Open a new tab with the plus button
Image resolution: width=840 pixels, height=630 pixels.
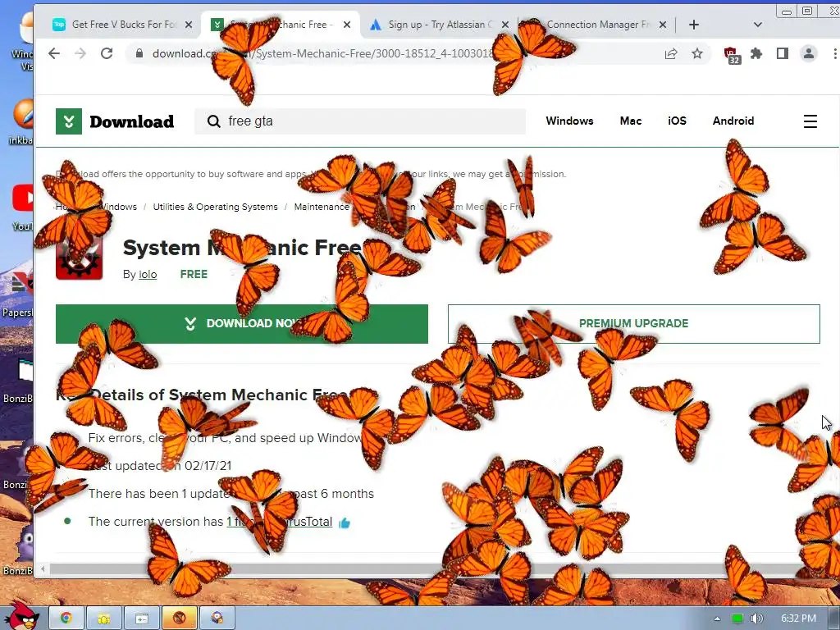tap(694, 25)
